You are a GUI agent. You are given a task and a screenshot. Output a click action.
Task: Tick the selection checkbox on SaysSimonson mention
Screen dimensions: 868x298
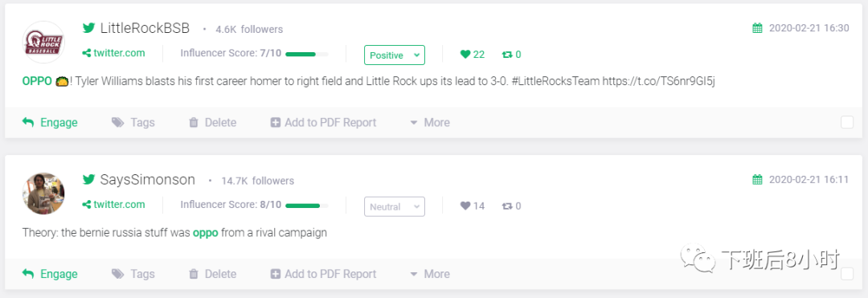[847, 274]
